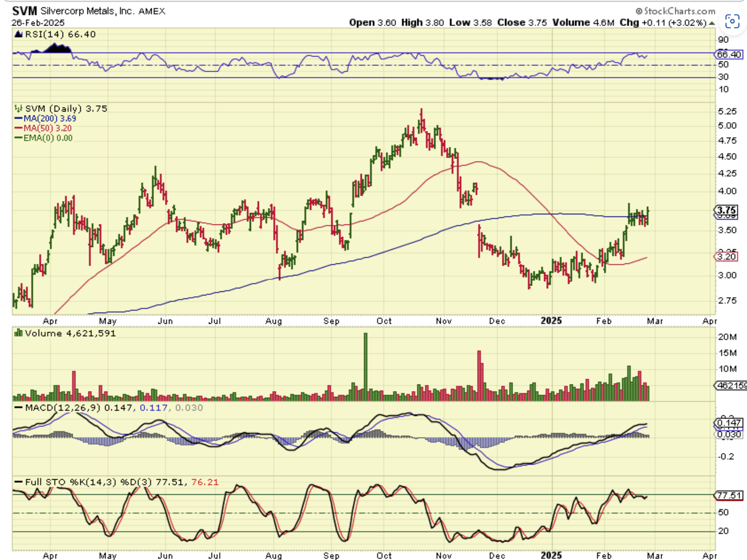The height and width of the screenshot is (560, 747).
Task: Click the black line marker before Full STO
Action: 18,482
